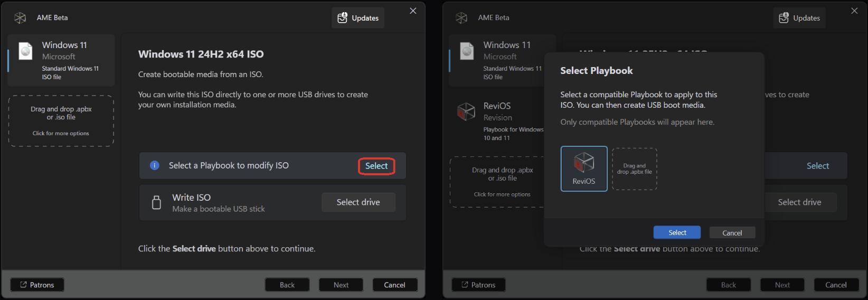The height and width of the screenshot is (300, 868).
Task: Click the AME logo icon in right window
Action: 461,18
